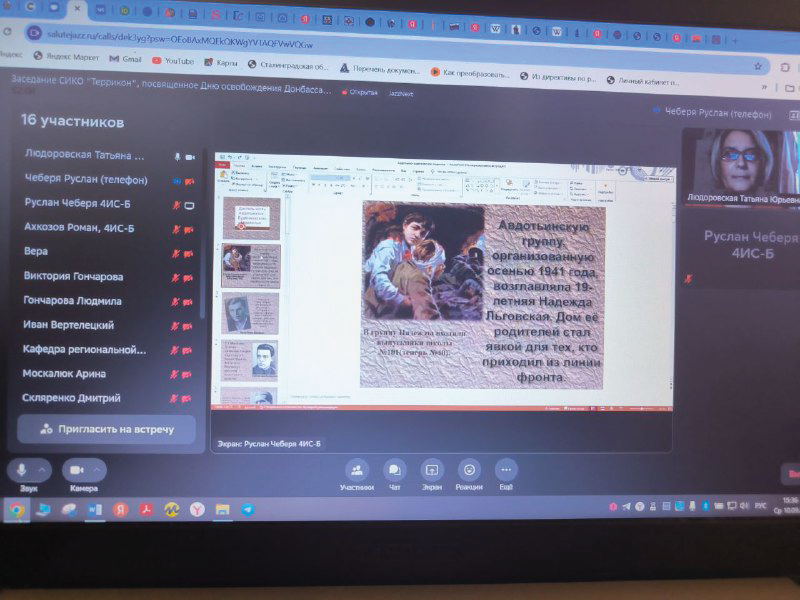800x600 pixels.
Task: Click the РУС language indicator in system tray
Action: [x=761, y=506]
